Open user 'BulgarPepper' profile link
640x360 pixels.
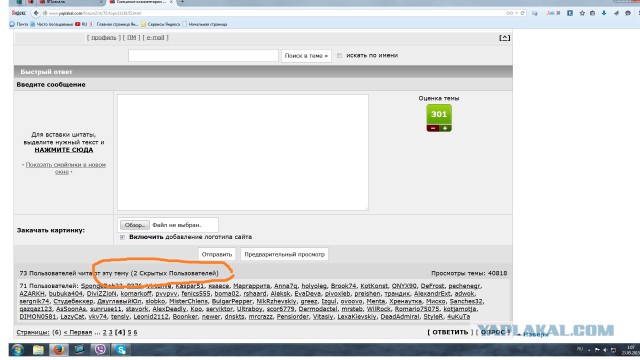pos(232,301)
